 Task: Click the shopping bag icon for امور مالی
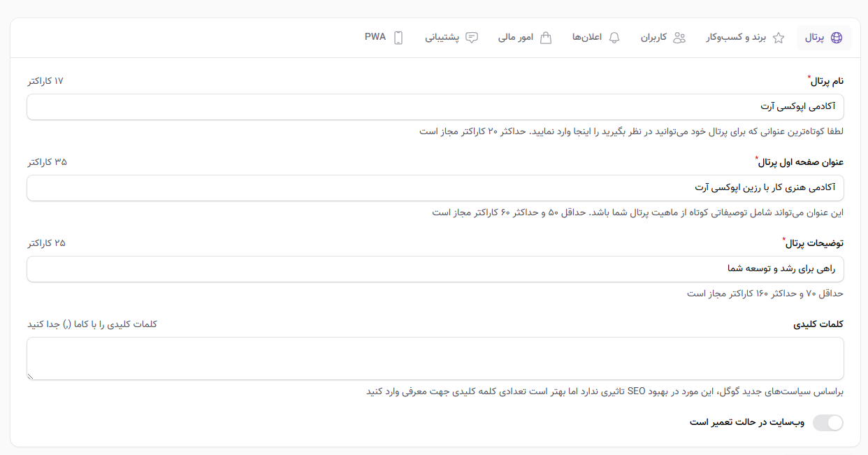coord(546,38)
